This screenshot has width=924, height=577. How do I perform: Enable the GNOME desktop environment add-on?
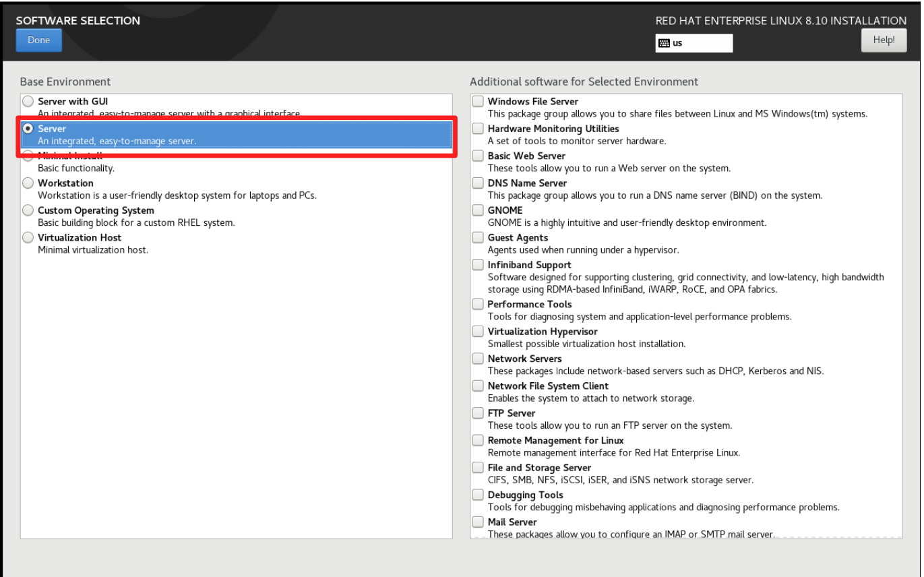478,210
